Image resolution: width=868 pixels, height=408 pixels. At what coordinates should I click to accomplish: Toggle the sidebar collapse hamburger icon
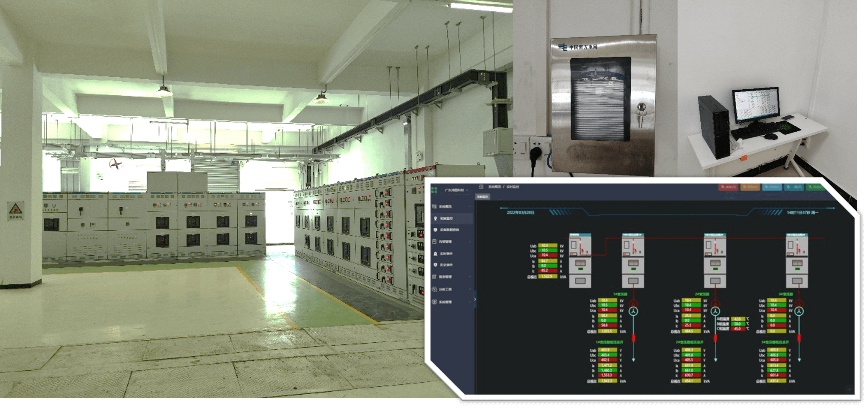481,187
